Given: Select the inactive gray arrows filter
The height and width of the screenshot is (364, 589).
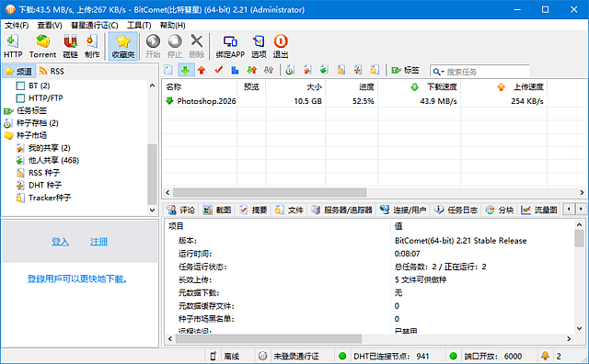Looking at the screenshot, I should coord(269,70).
